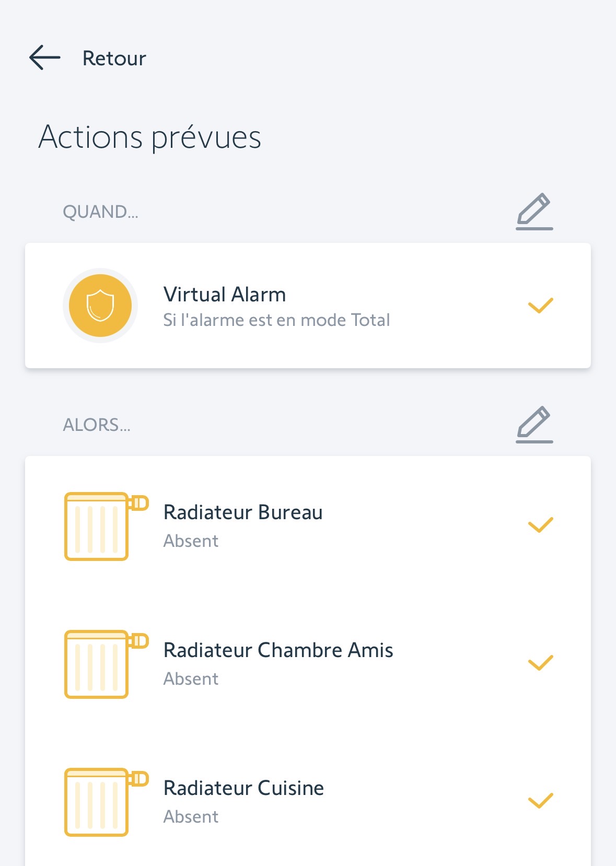Image resolution: width=616 pixels, height=866 pixels.
Task: Toggle the Radiateur Cuisine checkmark
Action: 540,801
